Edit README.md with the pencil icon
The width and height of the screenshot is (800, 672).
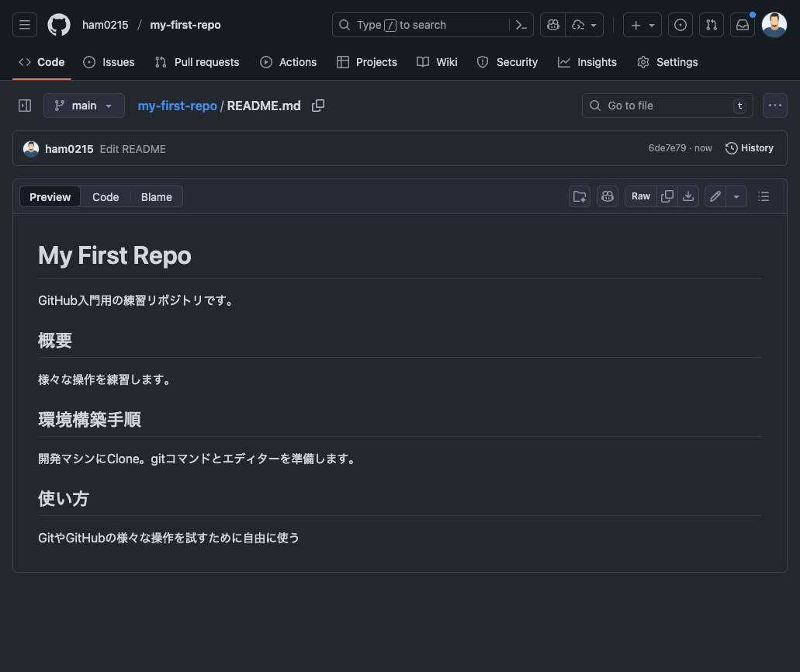click(x=715, y=196)
